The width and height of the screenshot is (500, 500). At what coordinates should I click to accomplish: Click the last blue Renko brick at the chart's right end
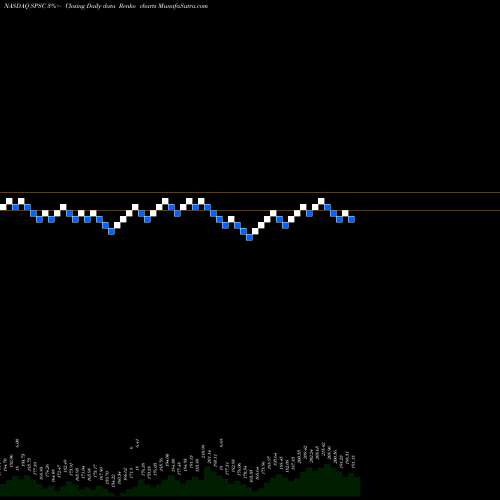pos(352,219)
